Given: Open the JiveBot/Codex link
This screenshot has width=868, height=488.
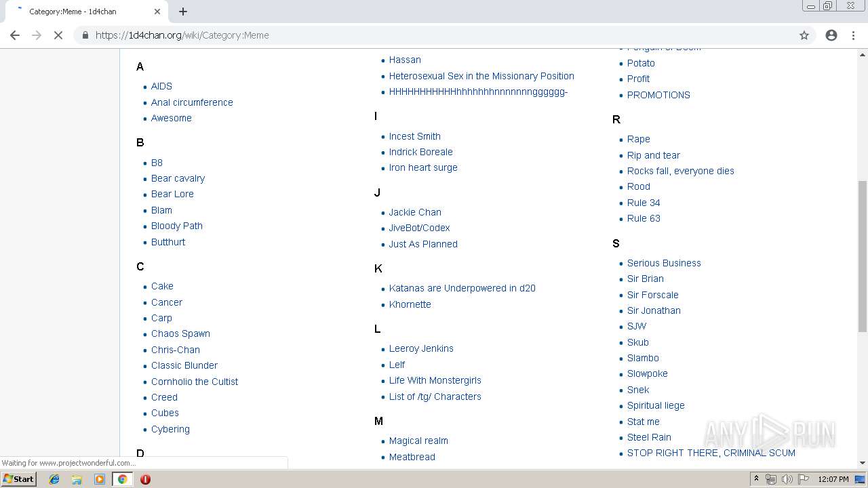Looking at the screenshot, I should (419, 228).
